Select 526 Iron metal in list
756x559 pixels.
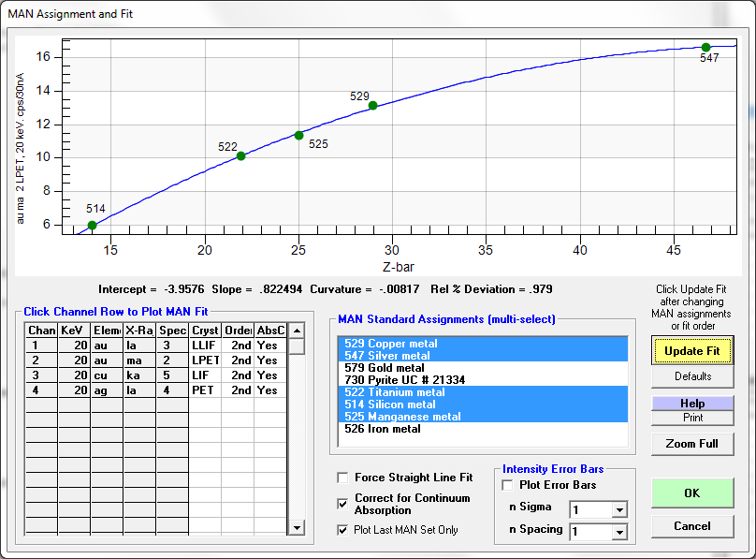click(382, 429)
